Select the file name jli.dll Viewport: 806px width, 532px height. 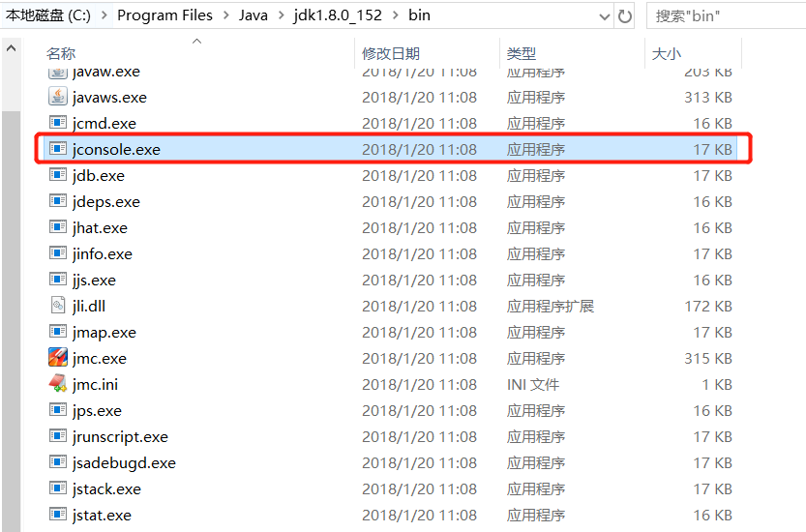point(89,307)
